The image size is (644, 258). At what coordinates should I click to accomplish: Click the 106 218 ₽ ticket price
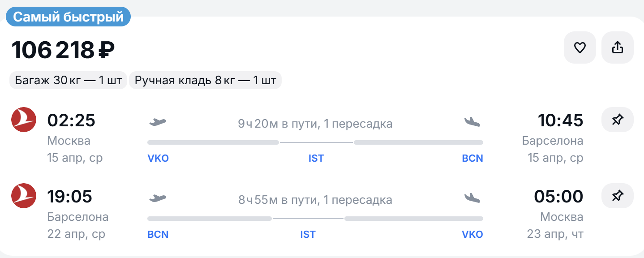63,50
